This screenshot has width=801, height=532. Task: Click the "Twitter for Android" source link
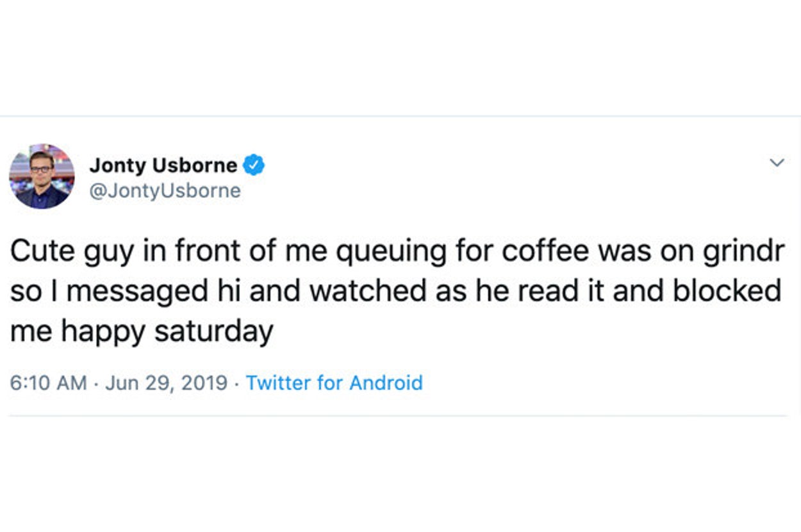pyautogui.click(x=334, y=383)
